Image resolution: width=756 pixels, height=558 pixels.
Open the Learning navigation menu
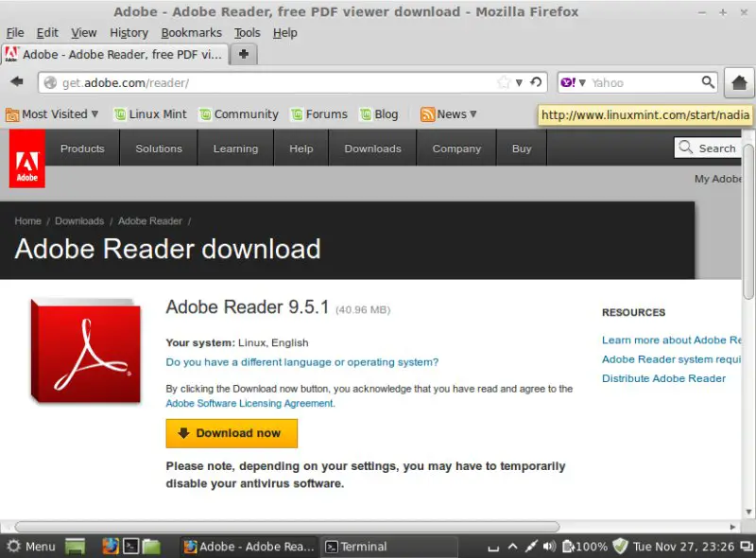[x=235, y=148]
